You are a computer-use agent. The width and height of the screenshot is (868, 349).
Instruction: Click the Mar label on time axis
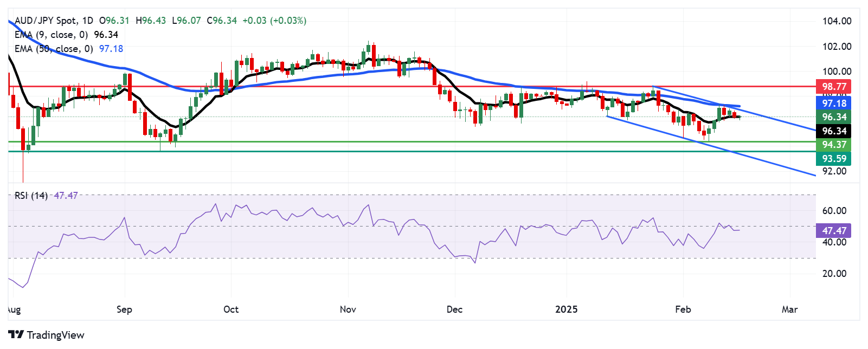coord(789,309)
